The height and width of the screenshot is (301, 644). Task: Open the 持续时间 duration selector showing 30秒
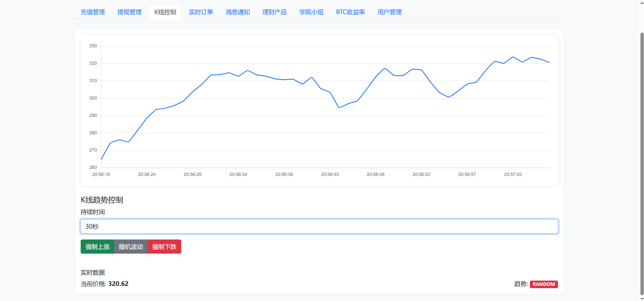[319, 226]
